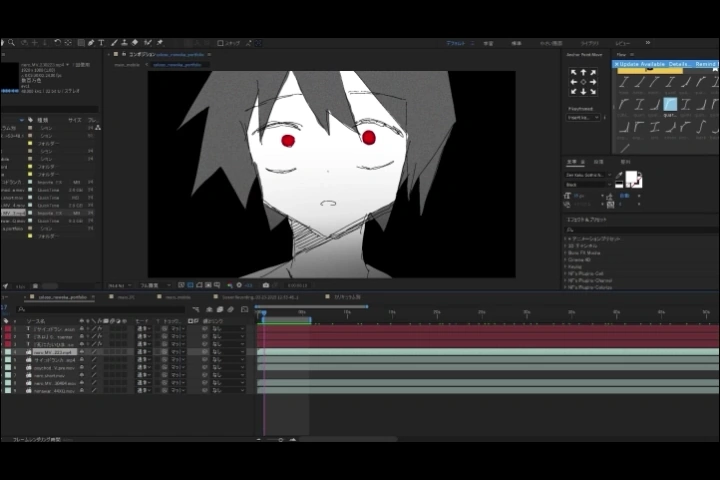Switch to the ライブラリ workspace

tap(590, 43)
